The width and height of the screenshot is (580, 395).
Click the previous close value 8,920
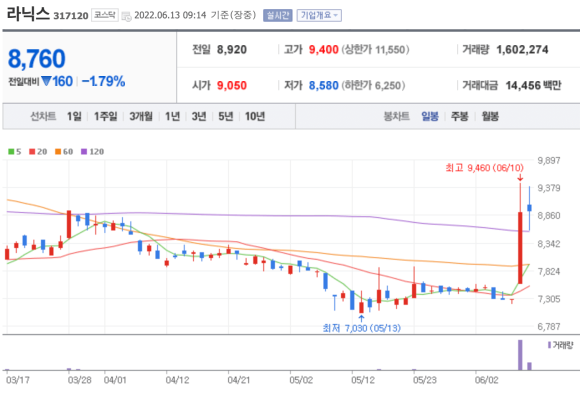(232, 50)
